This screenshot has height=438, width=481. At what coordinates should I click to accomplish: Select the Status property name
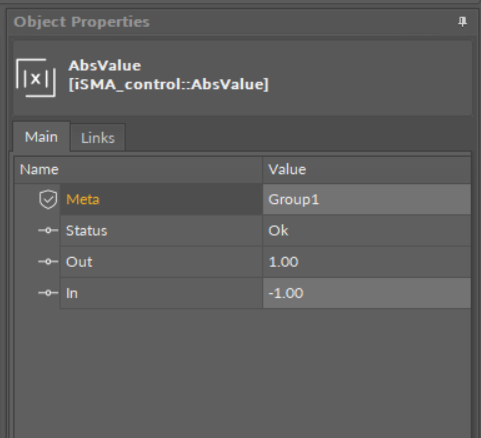click(x=86, y=231)
